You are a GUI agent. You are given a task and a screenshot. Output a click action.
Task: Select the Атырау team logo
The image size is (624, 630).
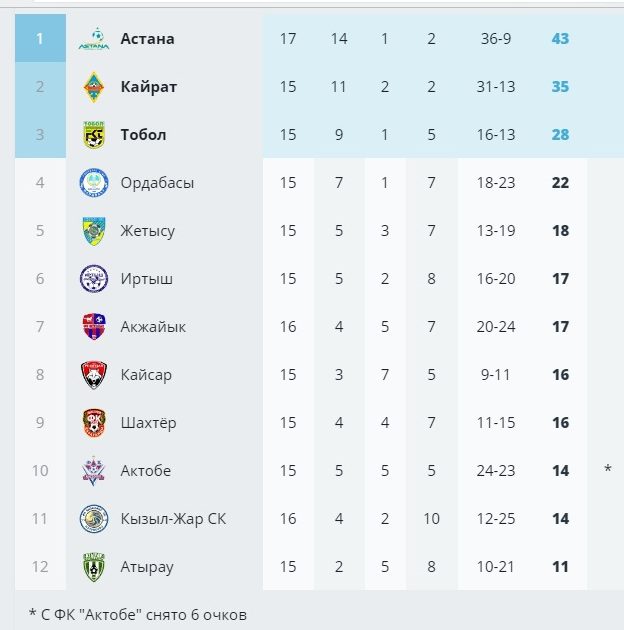point(94,567)
